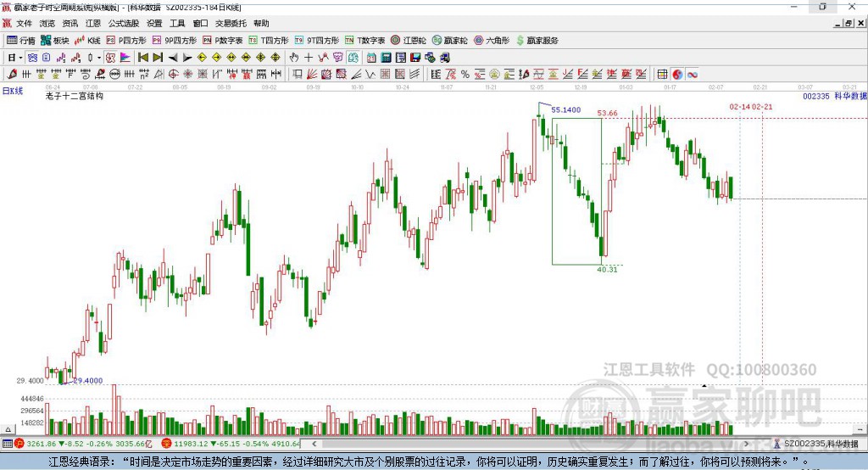Open the 赢家轮 tool
The width and height of the screenshot is (868, 470).
(x=450, y=41)
